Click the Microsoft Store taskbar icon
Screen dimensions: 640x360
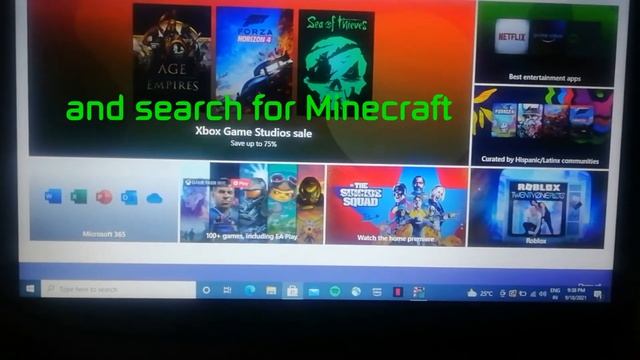[x=292, y=291]
